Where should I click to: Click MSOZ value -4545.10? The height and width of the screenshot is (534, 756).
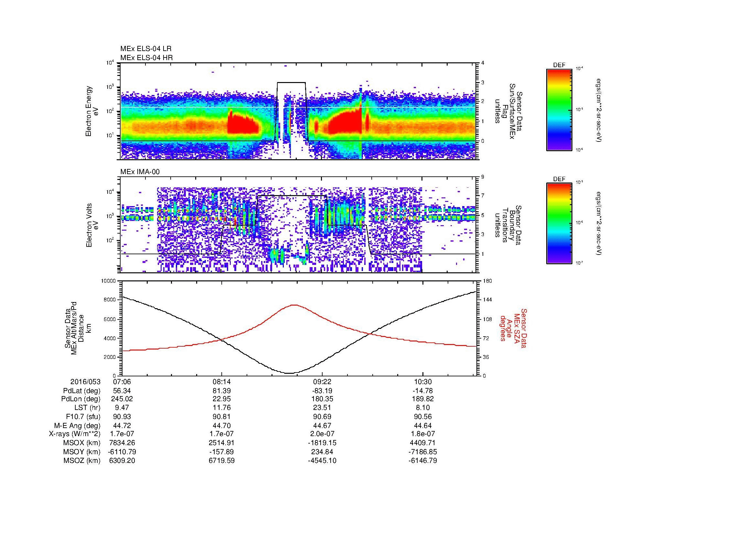[x=322, y=461]
